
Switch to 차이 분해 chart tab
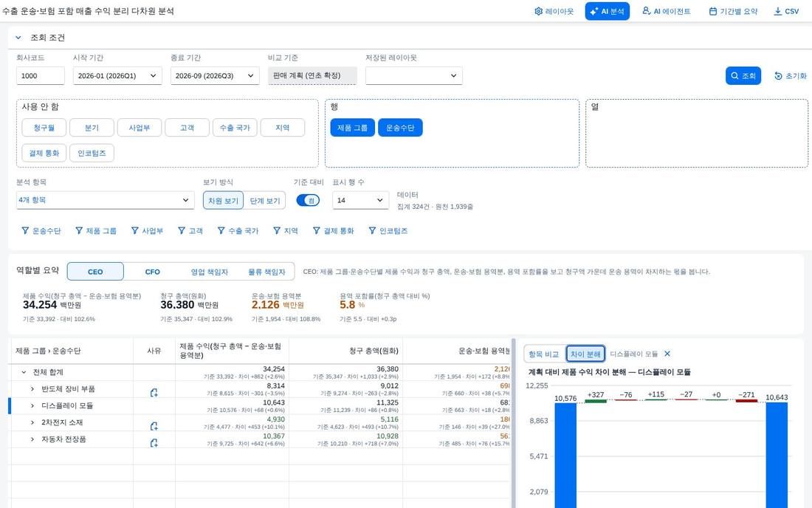585,354
